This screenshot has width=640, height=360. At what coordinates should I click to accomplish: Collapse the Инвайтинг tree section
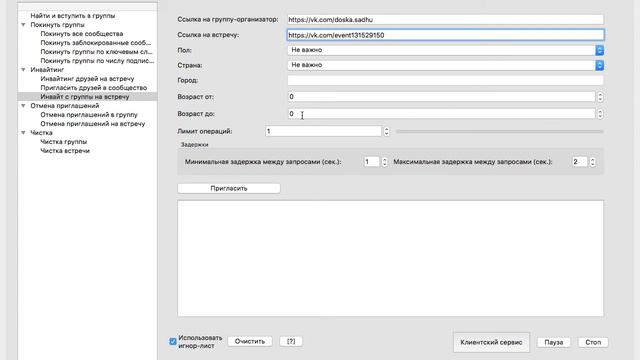coord(23,70)
